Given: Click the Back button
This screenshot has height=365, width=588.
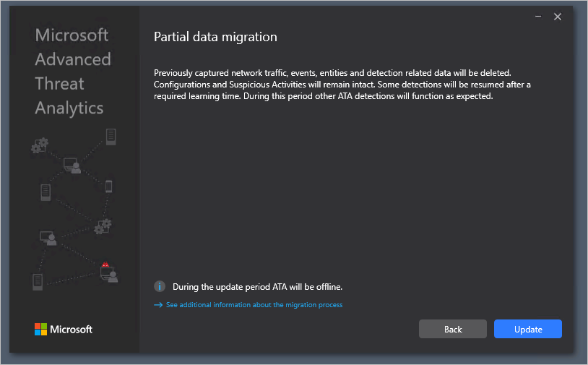Looking at the screenshot, I should tap(453, 329).
